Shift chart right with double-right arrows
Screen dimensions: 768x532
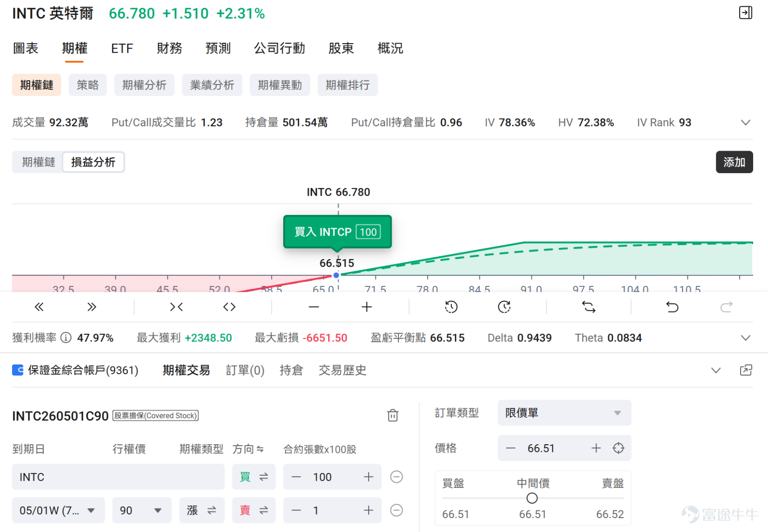92,307
